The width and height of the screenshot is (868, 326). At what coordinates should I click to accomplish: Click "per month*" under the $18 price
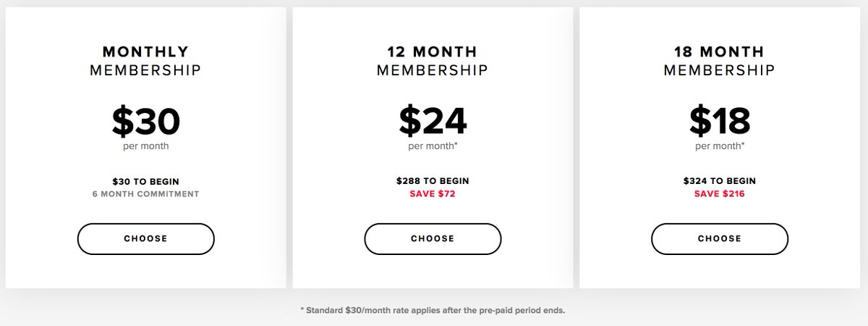[x=720, y=146]
